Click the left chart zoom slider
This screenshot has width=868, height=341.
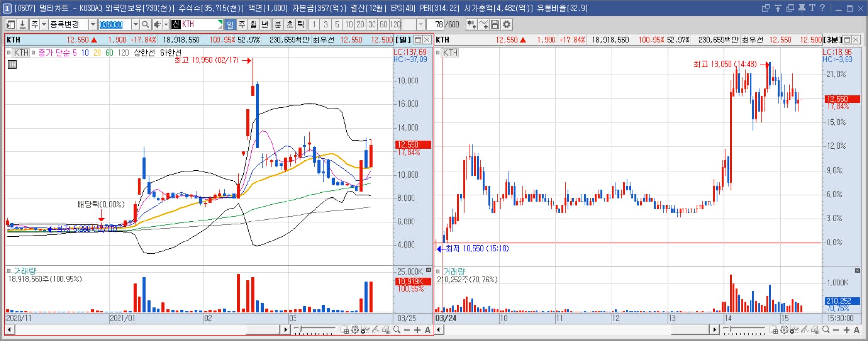(315, 330)
